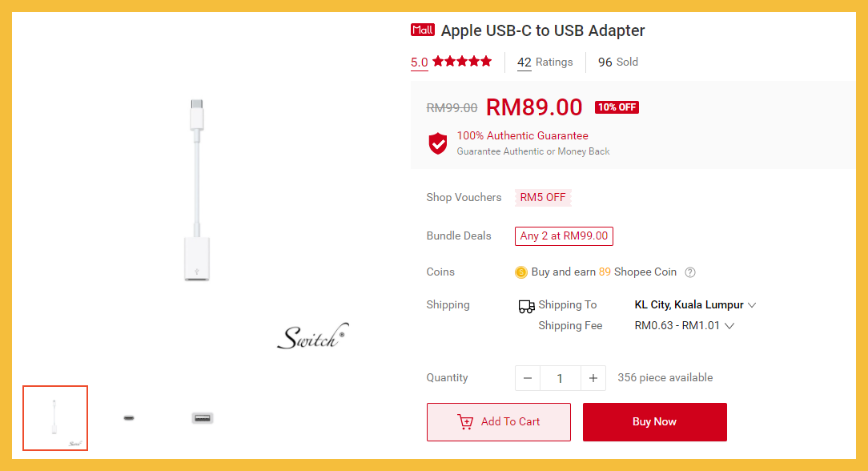Click the Shopee Coin icon

(521, 272)
